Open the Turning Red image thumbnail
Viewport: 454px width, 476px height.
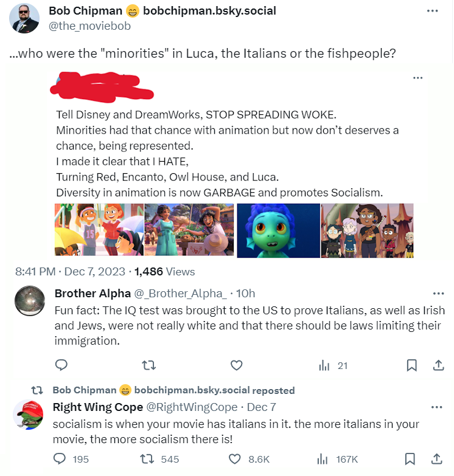point(99,230)
